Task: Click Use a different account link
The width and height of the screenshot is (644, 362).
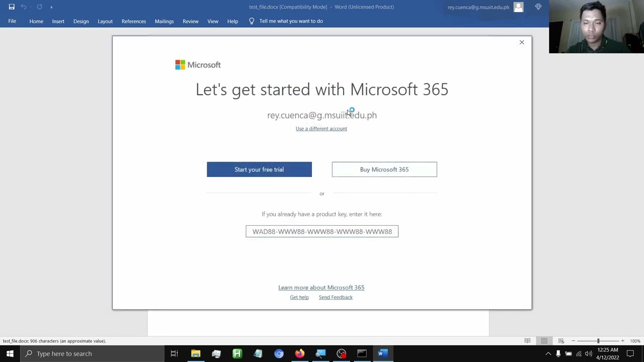Action: point(321,129)
